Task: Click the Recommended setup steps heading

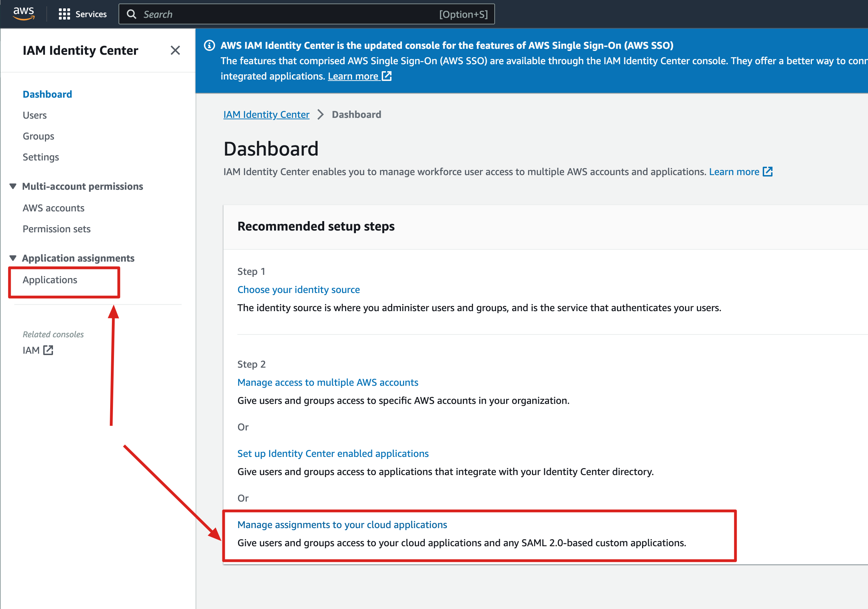Action: tap(316, 226)
